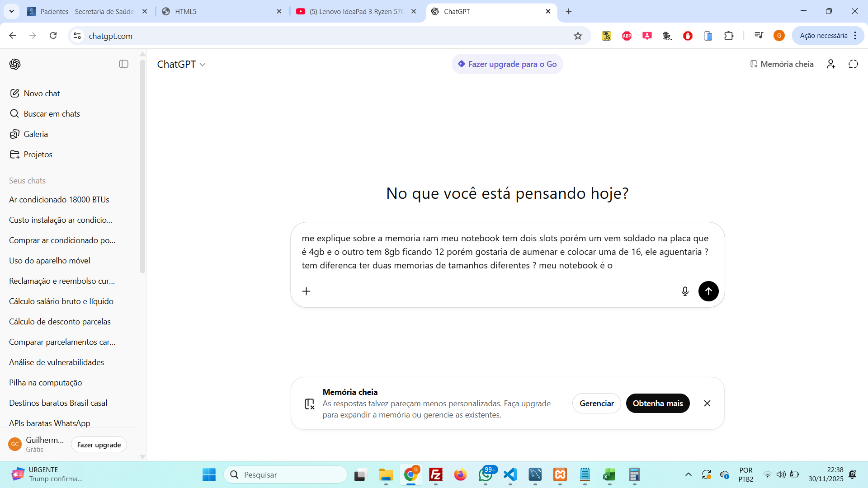Click the ChatGPT logo in the sidebar
Screen dimensions: 868x488
pos(15,64)
